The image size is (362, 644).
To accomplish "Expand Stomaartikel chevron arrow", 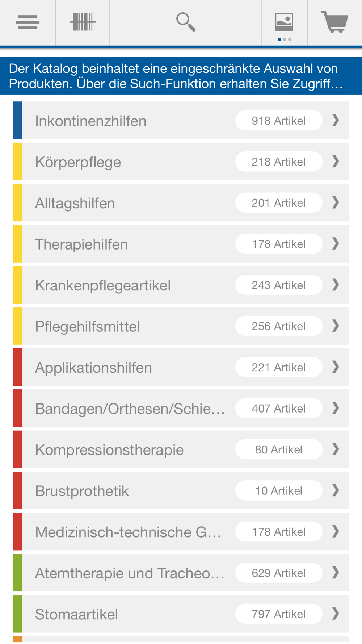I will (336, 614).
